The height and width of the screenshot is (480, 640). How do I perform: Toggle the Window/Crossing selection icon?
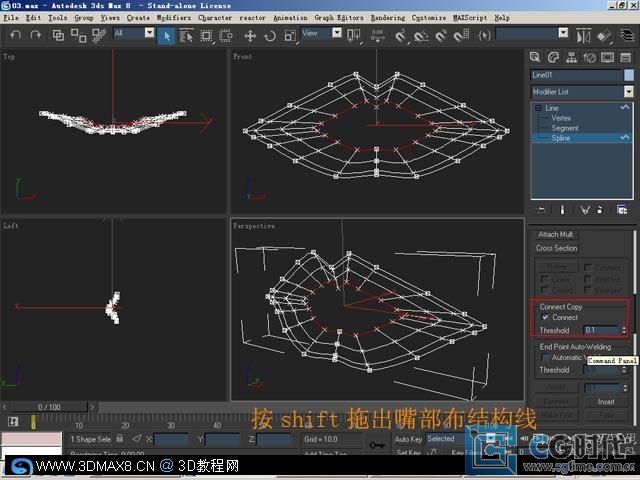click(x=225, y=36)
